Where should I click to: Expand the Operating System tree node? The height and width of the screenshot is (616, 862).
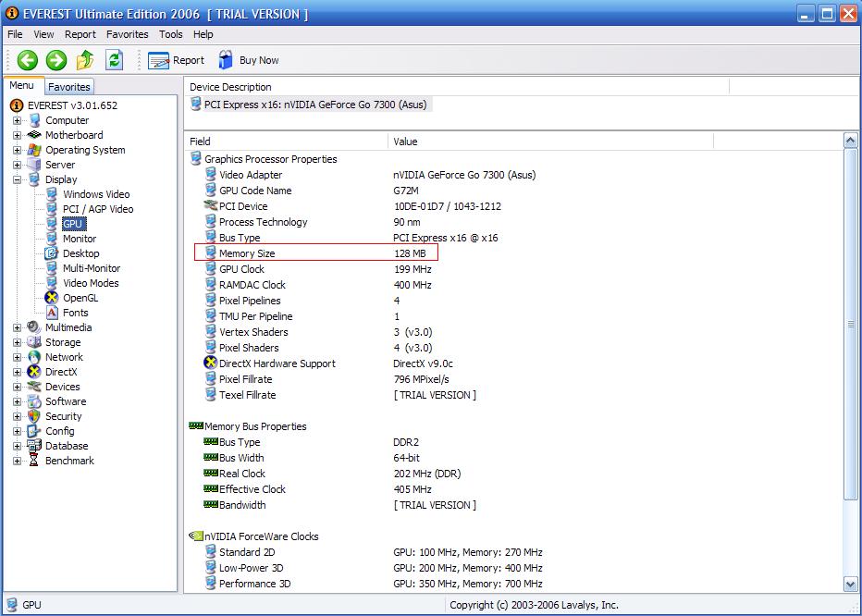17,150
